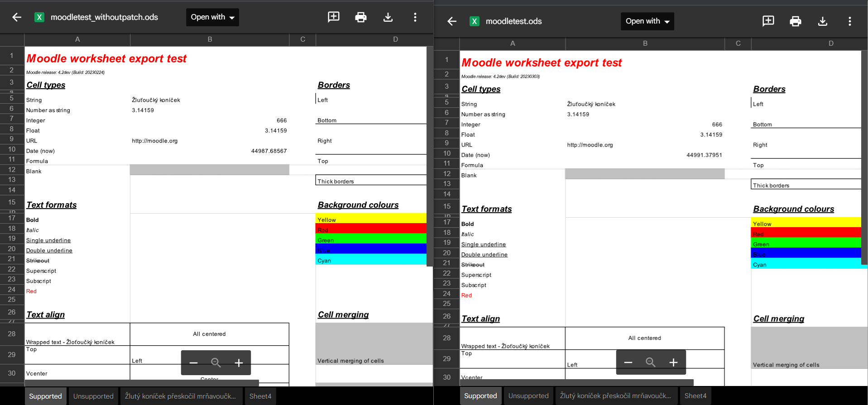Click column B header in left sheet
Viewport: 868px width, 405px height.
pyautogui.click(x=210, y=39)
